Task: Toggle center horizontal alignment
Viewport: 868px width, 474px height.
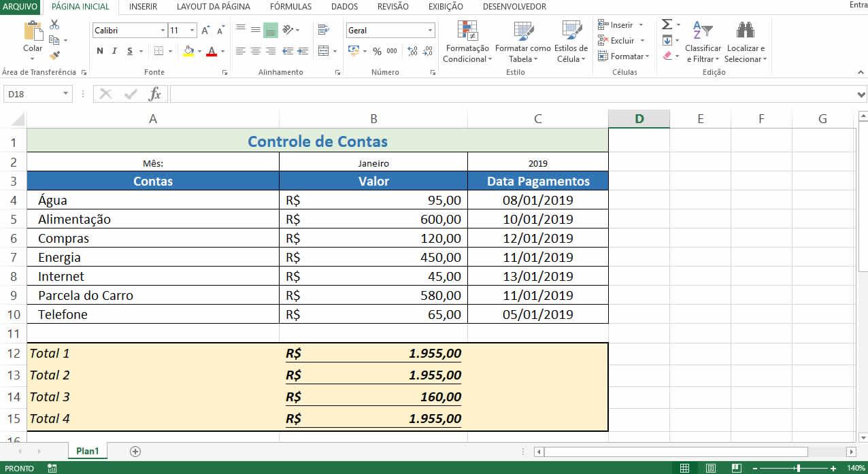Action: click(255, 51)
